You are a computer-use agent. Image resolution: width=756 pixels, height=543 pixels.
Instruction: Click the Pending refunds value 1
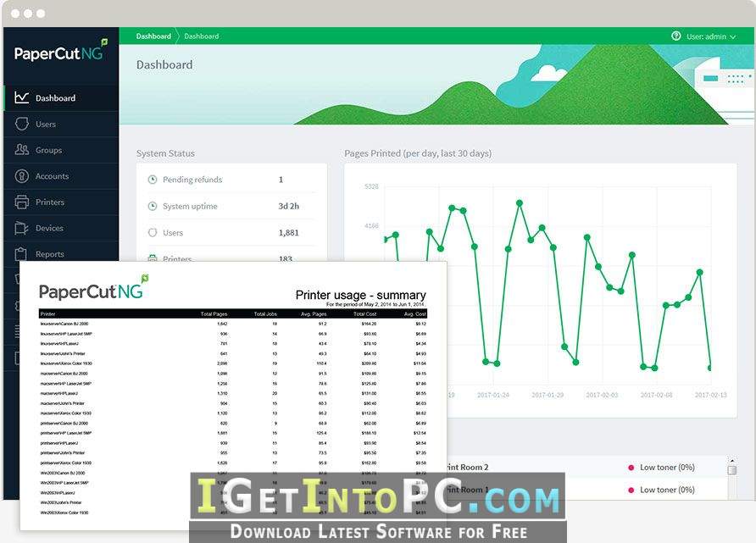click(x=281, y=180)
